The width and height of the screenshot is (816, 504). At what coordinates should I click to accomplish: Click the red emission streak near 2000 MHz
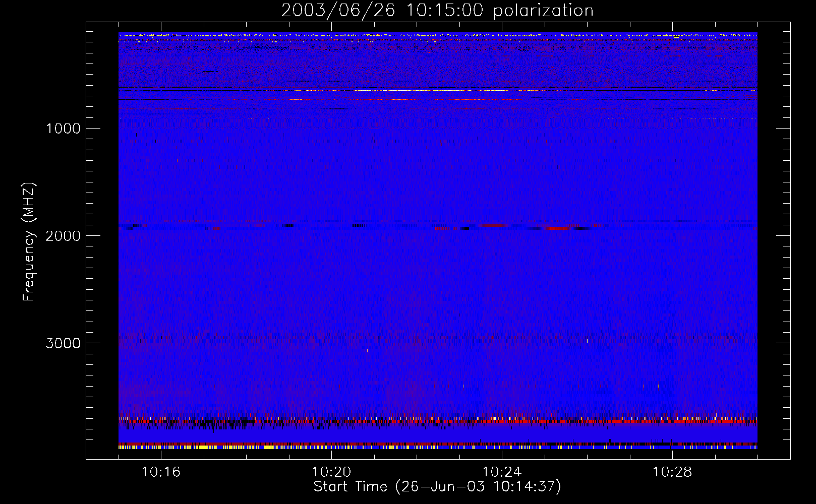point(557,228)
